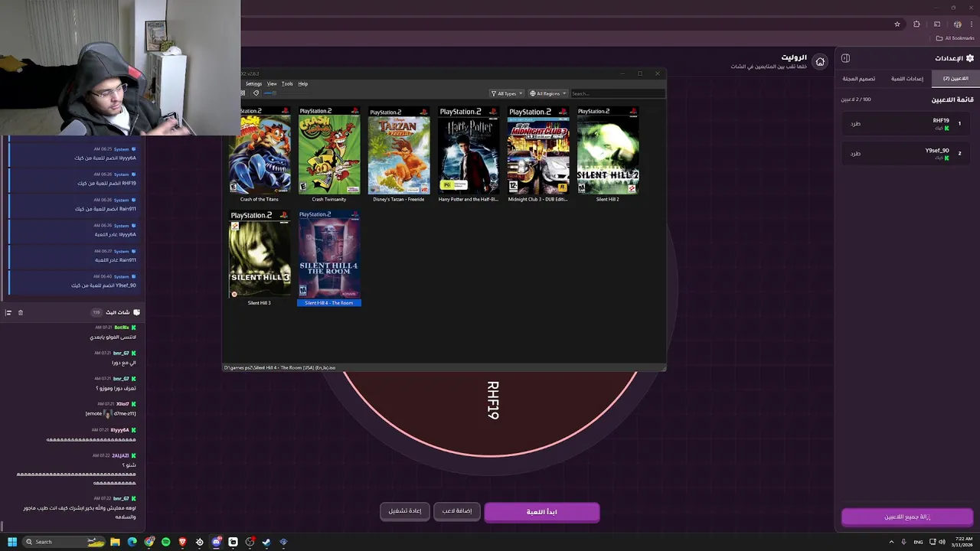The image size is (980, 551).
Task: Click the chat list icon above stream chat
Action: pyautogui.click(x=8, y=312)
